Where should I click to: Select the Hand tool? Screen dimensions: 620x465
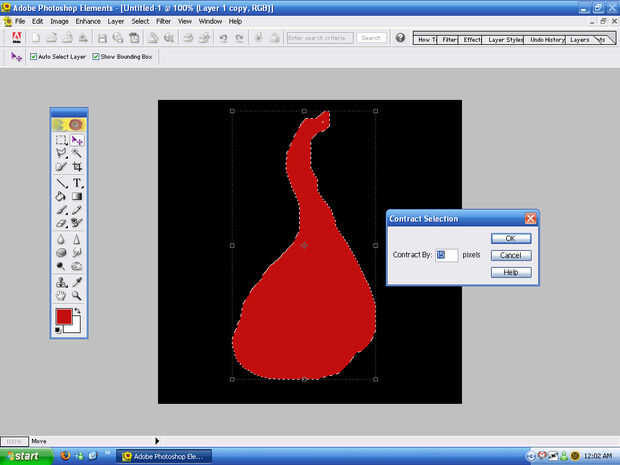[61, 296]
